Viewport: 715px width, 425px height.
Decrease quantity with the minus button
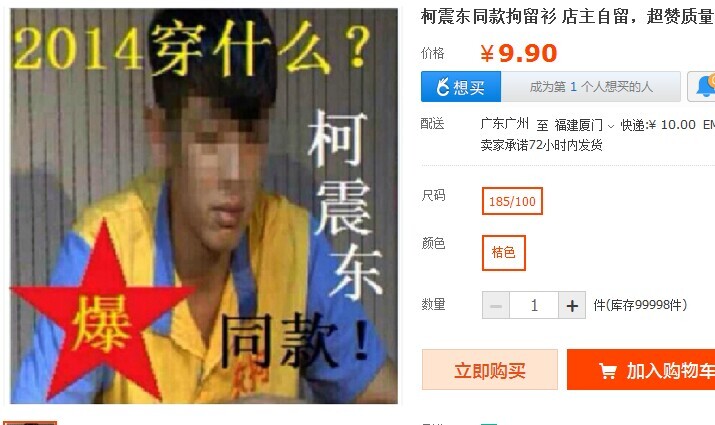[496, 306]
